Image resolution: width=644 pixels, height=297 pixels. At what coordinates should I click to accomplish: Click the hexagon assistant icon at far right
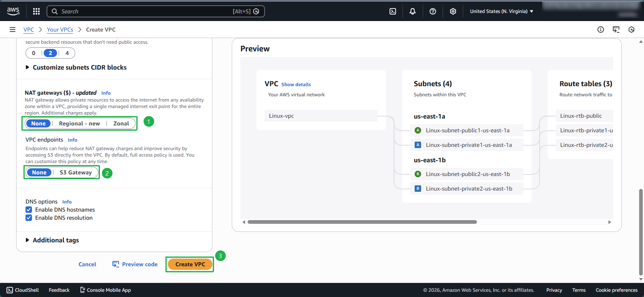pos(631,30)
